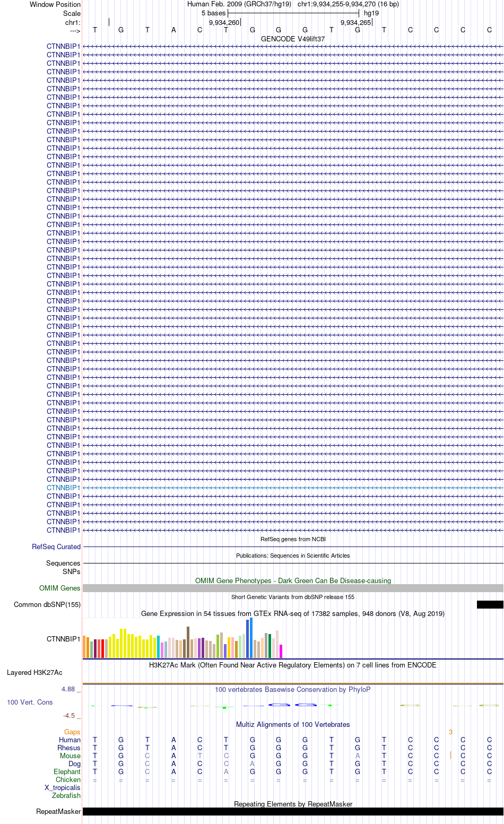Open Short Genetic Variants from dbSNP title
This screenshot has width=504, height=824.
coord(293,597)
